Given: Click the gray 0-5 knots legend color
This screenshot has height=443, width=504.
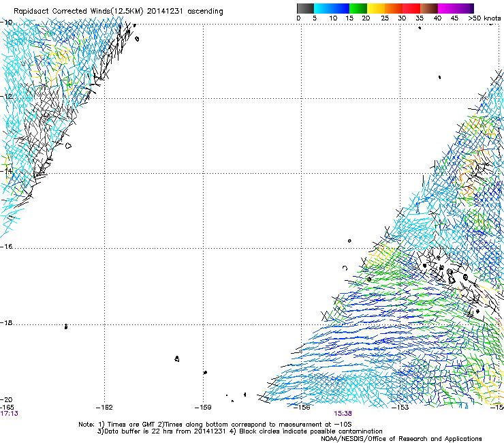Looking at the screenshot, I should coord(305,8).
